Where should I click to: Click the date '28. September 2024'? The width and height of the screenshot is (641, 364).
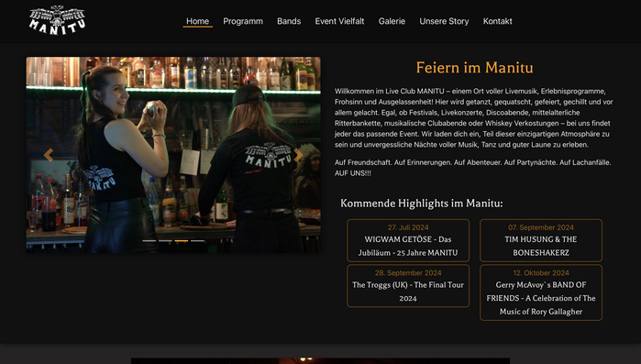pos(408,272)
